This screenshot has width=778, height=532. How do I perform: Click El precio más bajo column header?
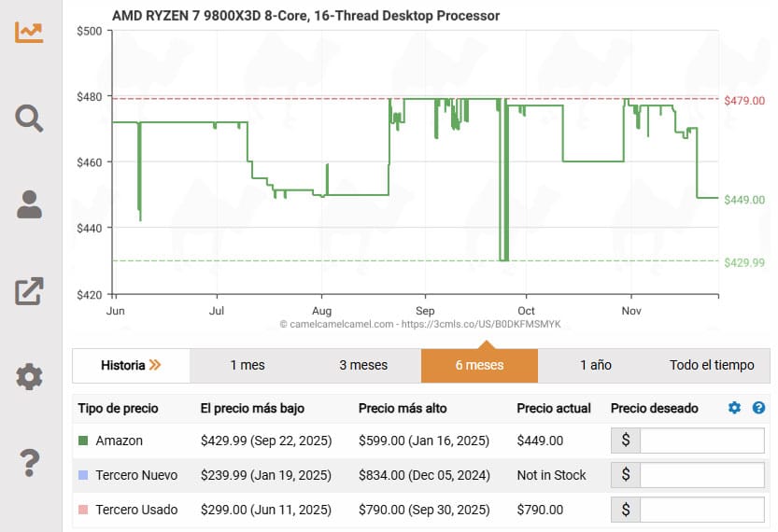252,409
